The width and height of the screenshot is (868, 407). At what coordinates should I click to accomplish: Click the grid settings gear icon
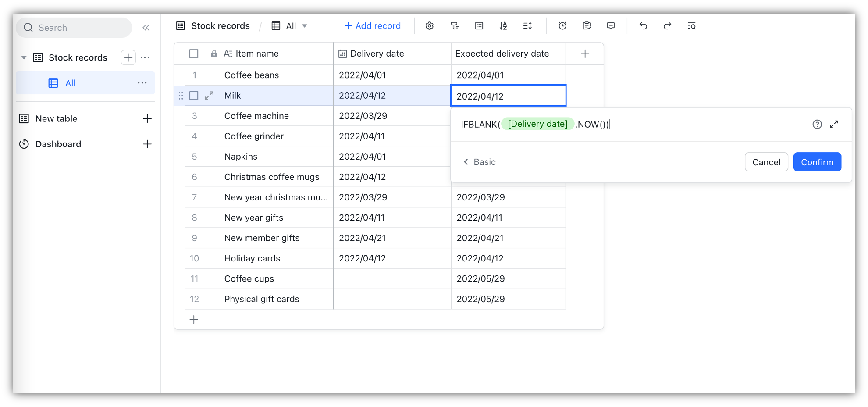[430, 26]
